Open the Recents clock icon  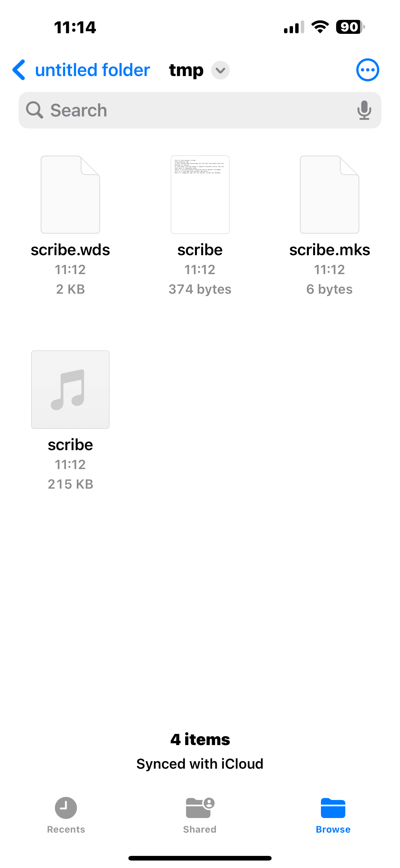pos(66,808)
